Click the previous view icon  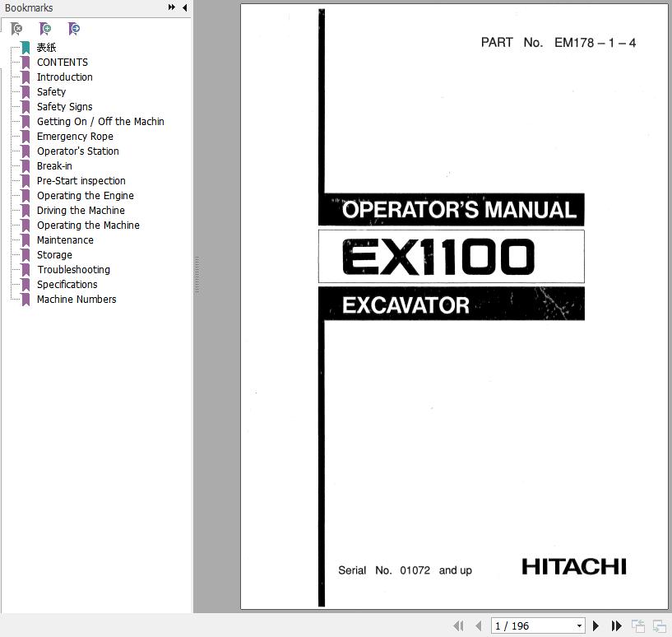(637, 625)
